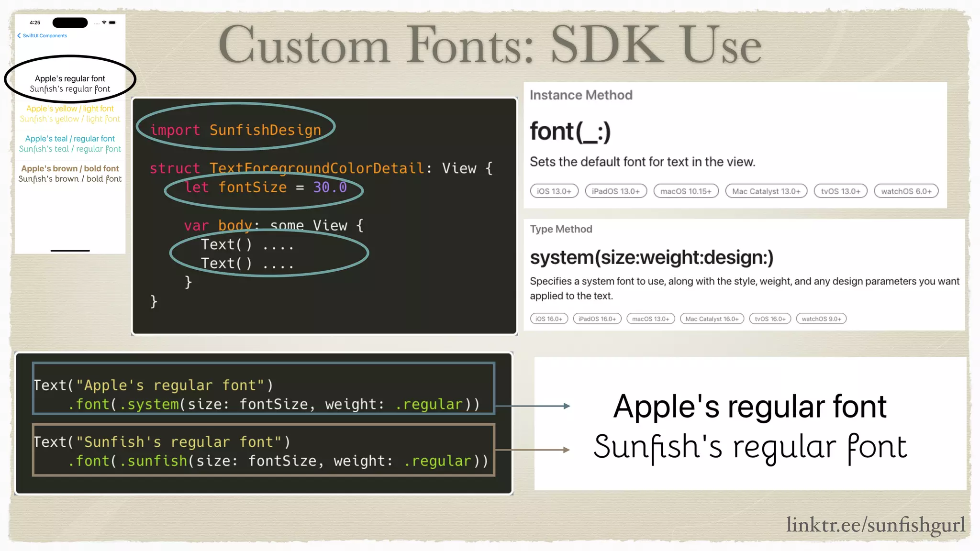Click the large "Sunfish's regular font" sample output
The width and height of the screenshot is (980, 551).
tap(750, 448)
